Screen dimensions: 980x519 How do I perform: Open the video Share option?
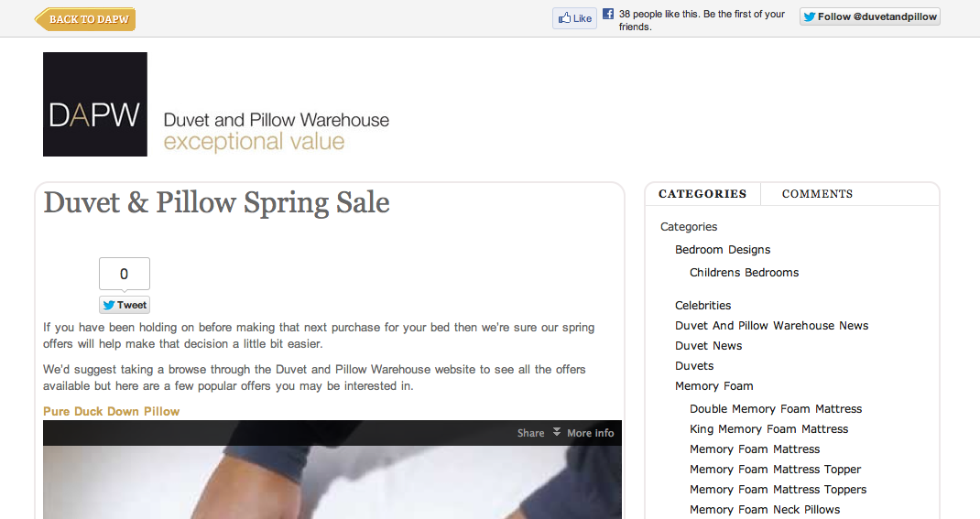click(x=530, y=433)
